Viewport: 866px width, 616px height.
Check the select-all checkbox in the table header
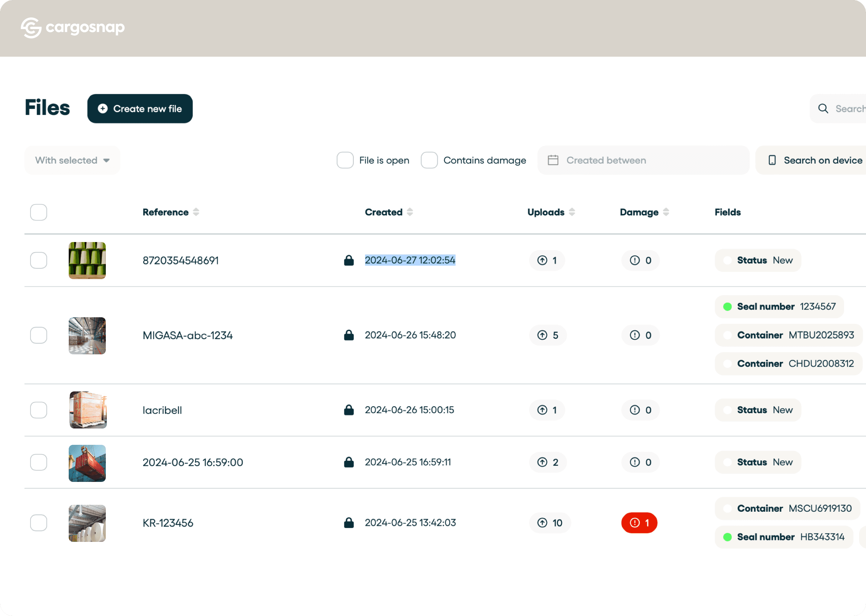39,212
